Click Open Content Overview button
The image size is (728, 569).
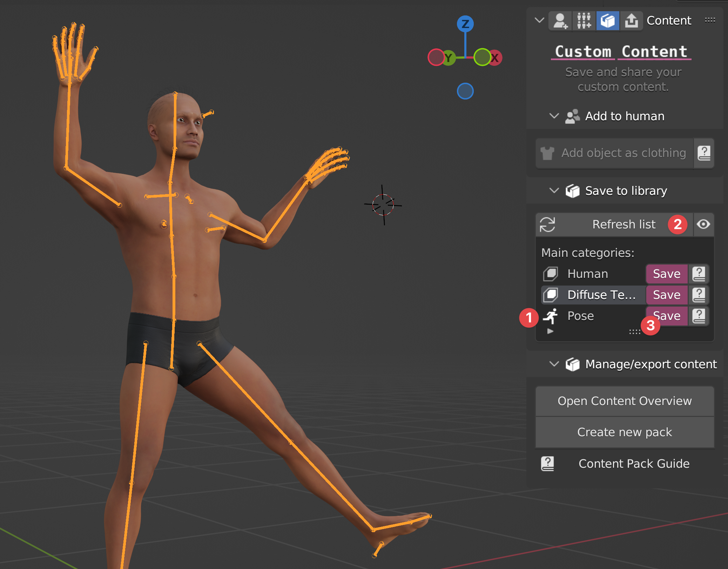pos(624,401)
